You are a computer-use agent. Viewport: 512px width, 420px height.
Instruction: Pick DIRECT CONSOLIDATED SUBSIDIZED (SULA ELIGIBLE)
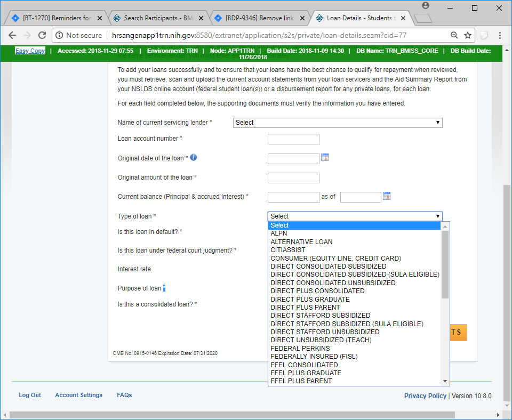354,274
